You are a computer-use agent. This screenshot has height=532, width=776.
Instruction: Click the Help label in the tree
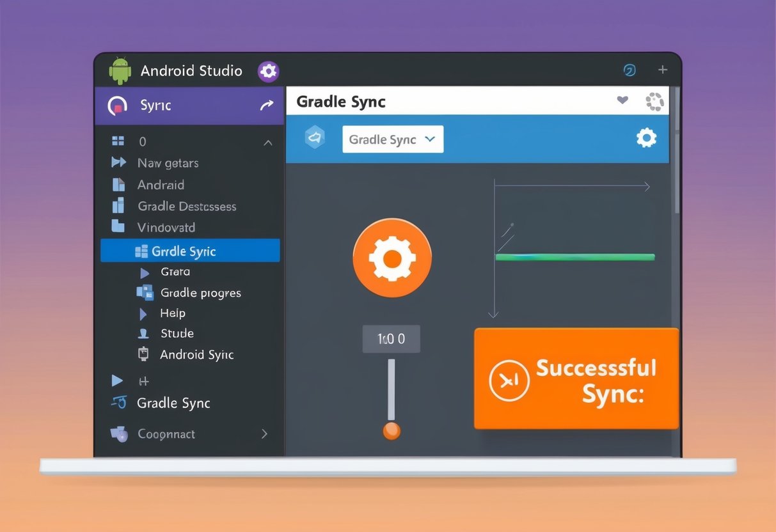(x=173, y=313)
